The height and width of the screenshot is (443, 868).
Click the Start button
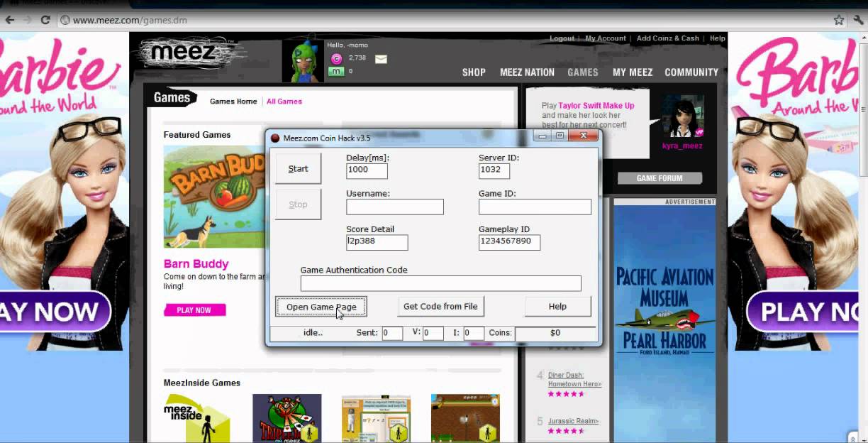click(298, 169)
